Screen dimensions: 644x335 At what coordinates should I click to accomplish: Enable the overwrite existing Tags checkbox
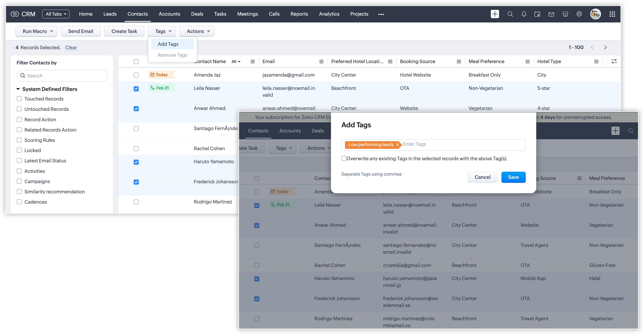tap(344, 158)
